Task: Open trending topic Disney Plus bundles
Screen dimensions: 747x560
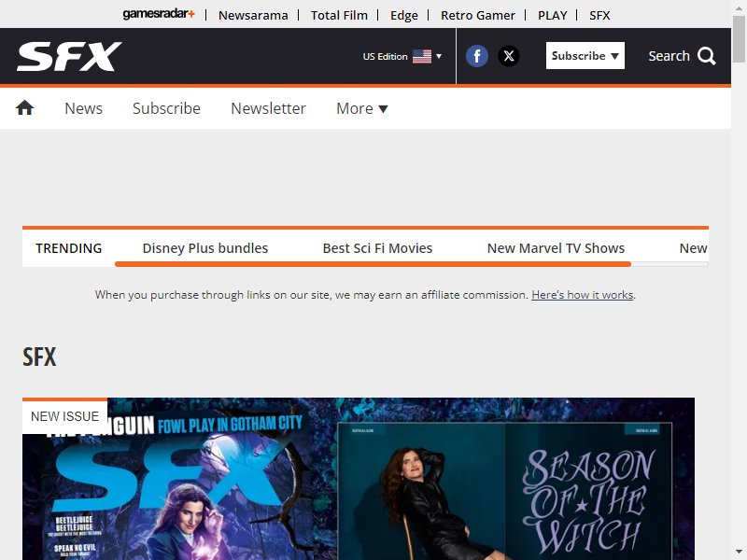Action: click(x=205, y=248)
